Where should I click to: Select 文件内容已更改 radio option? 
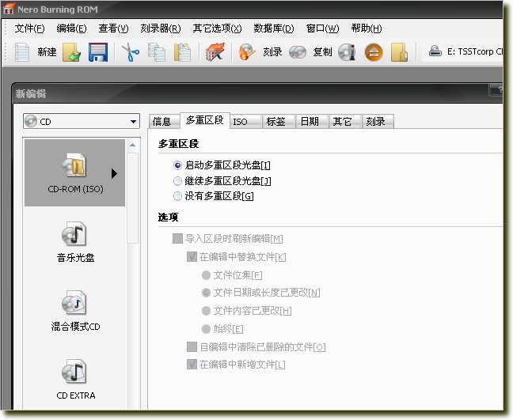click(206, 311)
